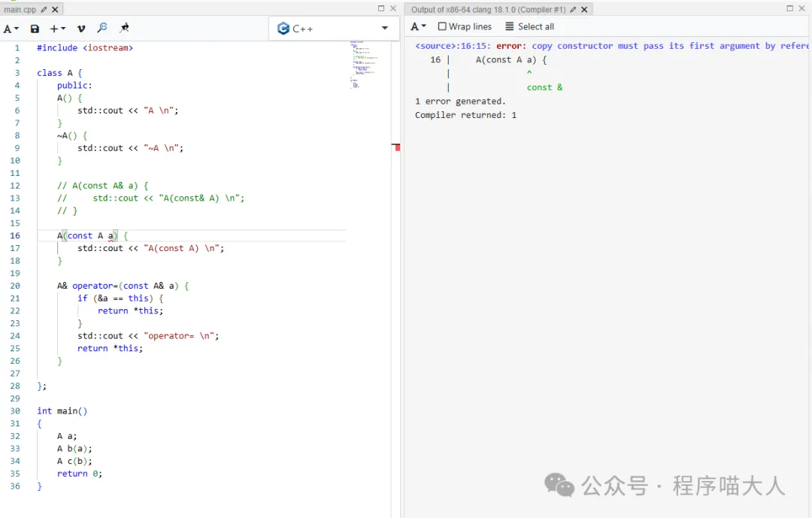Click the commented line '// A(const A& a) {'
Screen dimensions: 812x518
[102, 186]
